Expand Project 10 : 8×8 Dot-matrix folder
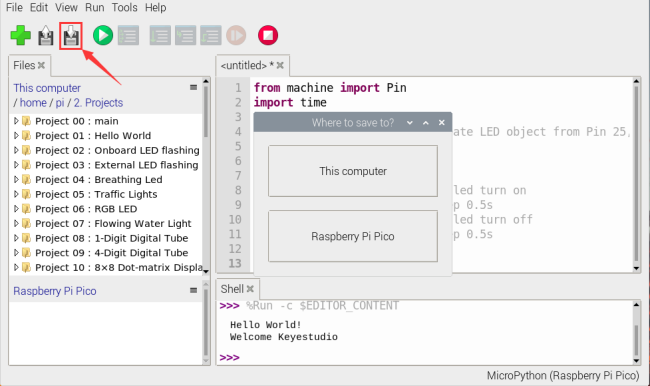Viewport: 650px width, 386px height. [16, 267]
